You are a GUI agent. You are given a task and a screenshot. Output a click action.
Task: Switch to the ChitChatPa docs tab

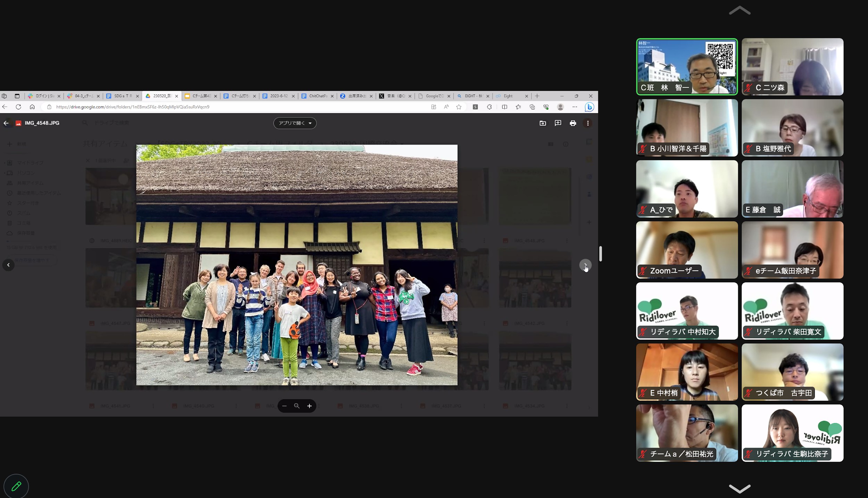[318, 96]
